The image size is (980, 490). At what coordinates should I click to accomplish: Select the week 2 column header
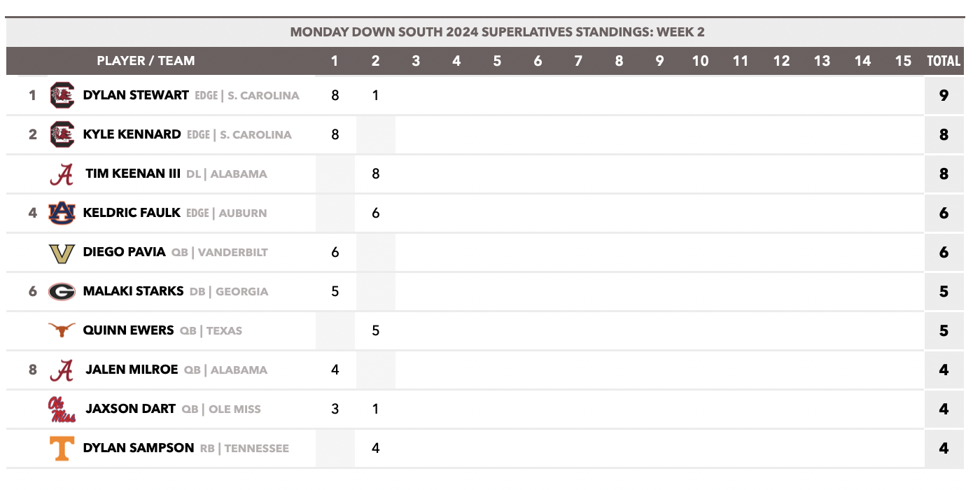375,61
